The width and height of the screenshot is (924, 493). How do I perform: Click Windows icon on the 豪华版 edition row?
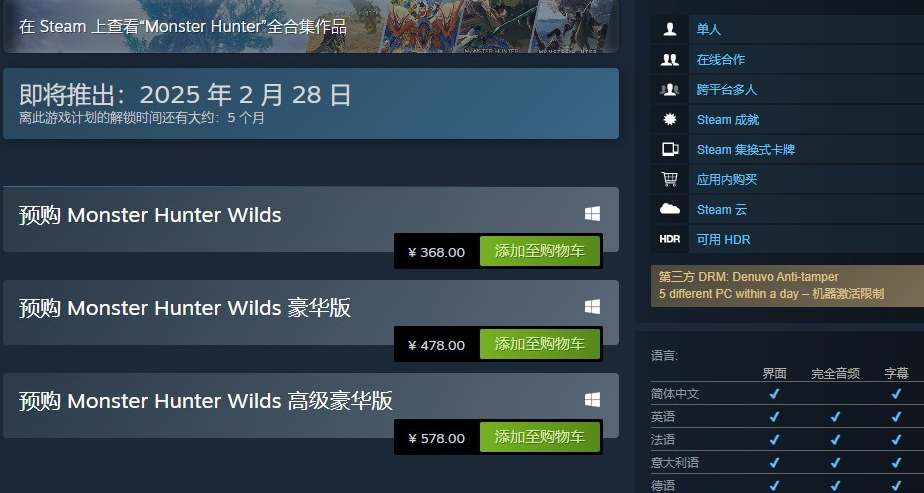tap(592, 307)
